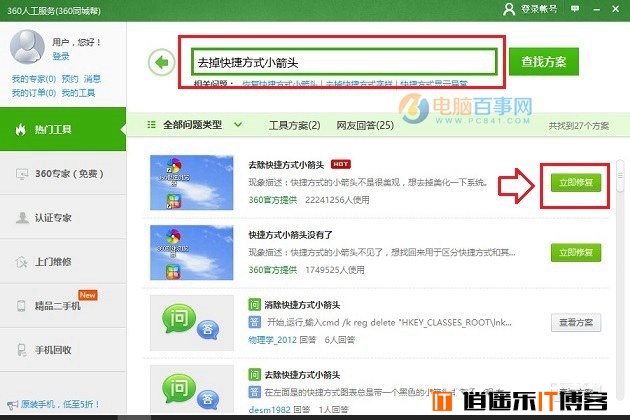630x420 pixels.
Task: Open thumbnail of 去除快捷方式小箭头 solution
Action: pyautogui.click(x=192, y=182)
